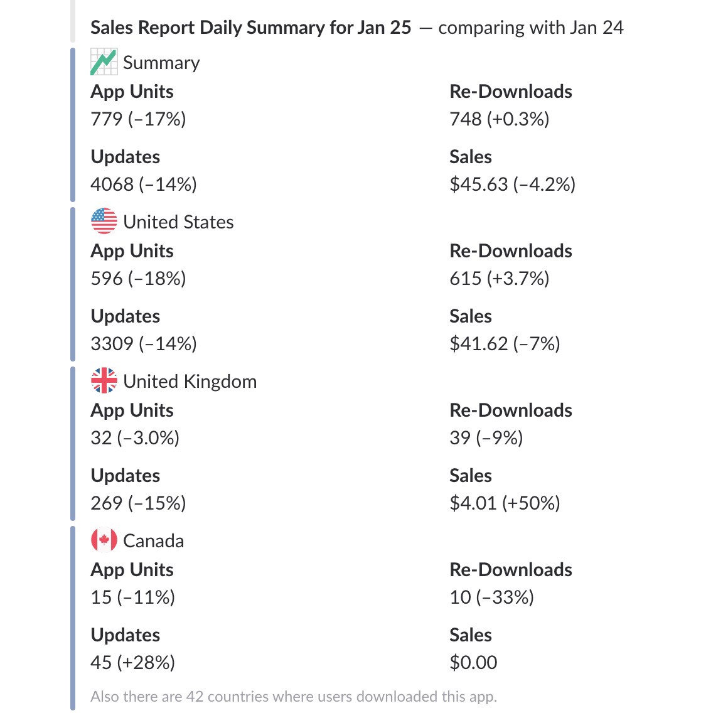The image size is (728, 728).
Task: Click the 615 (+3.7%) Re-Downloads value
Action: 499,279
